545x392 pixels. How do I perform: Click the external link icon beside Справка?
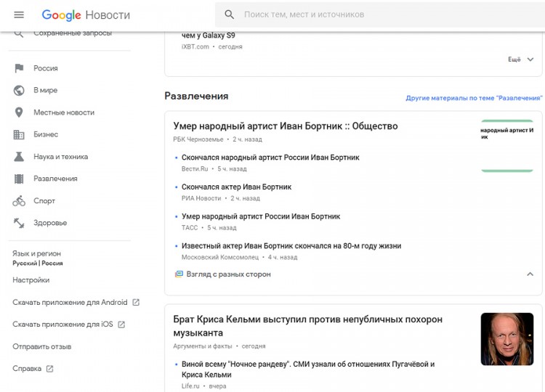pyautogui.click(x=49, y=369)
